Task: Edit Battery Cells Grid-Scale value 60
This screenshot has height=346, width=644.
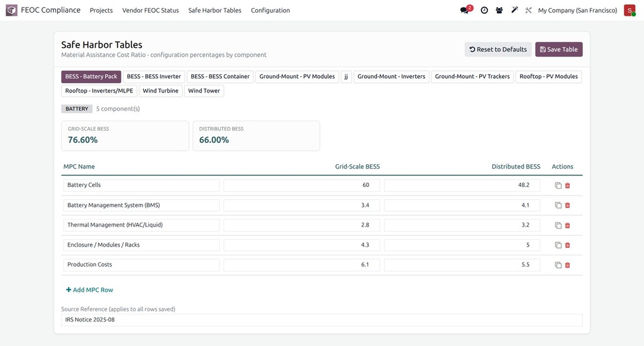Action: [x=302, y=185]
